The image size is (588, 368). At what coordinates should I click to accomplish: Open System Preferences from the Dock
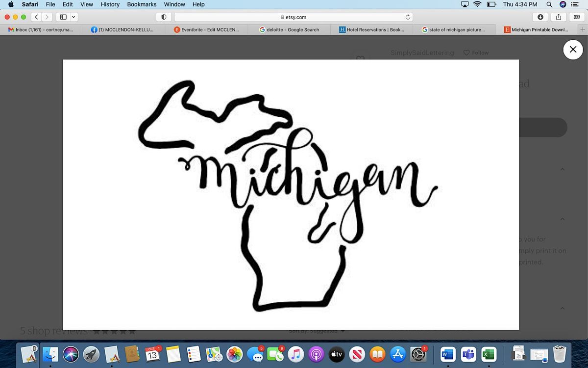click(419, 354)
